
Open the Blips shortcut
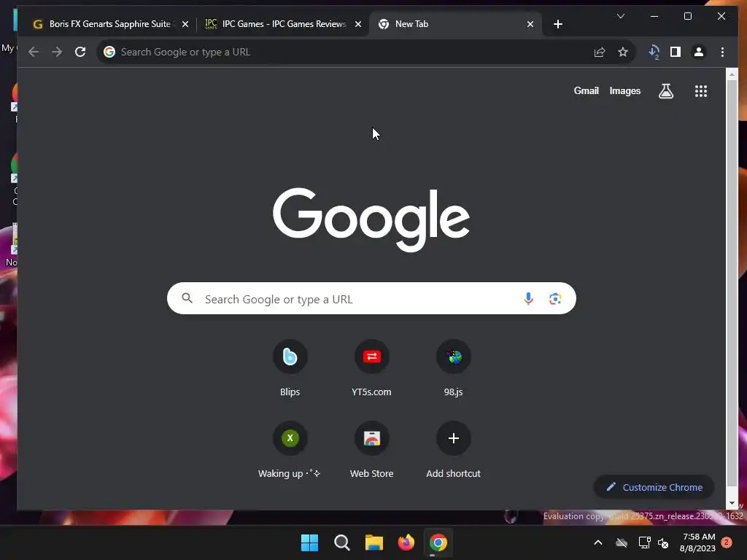(290, 368)
